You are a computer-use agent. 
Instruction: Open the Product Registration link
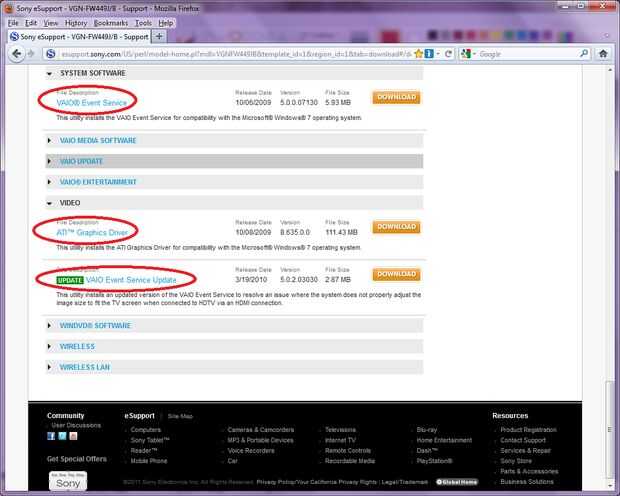coord(528,430)
